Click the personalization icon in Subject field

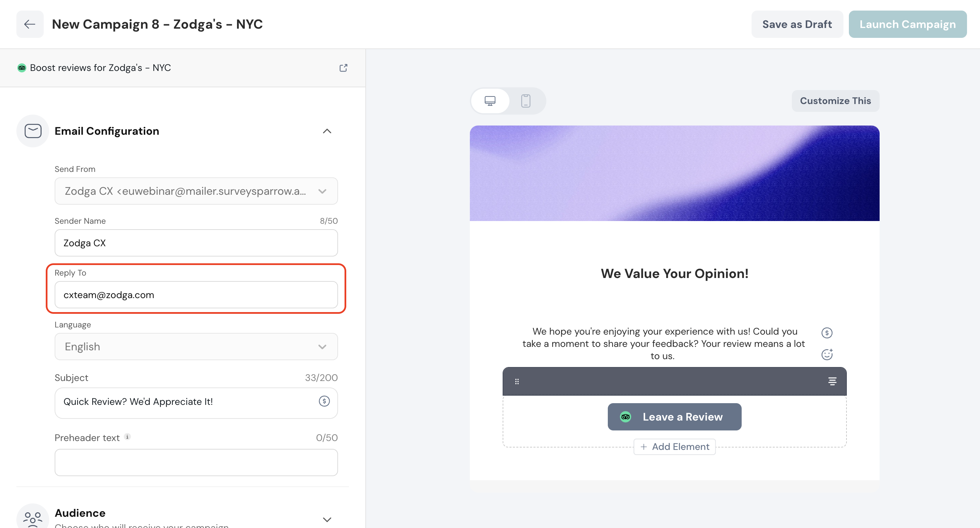[324, 401]
